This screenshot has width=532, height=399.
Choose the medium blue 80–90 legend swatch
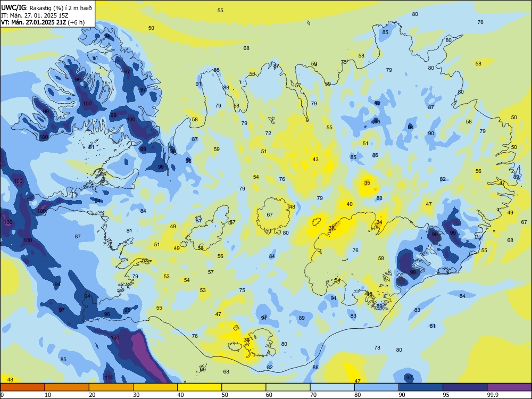coord(377,387)
